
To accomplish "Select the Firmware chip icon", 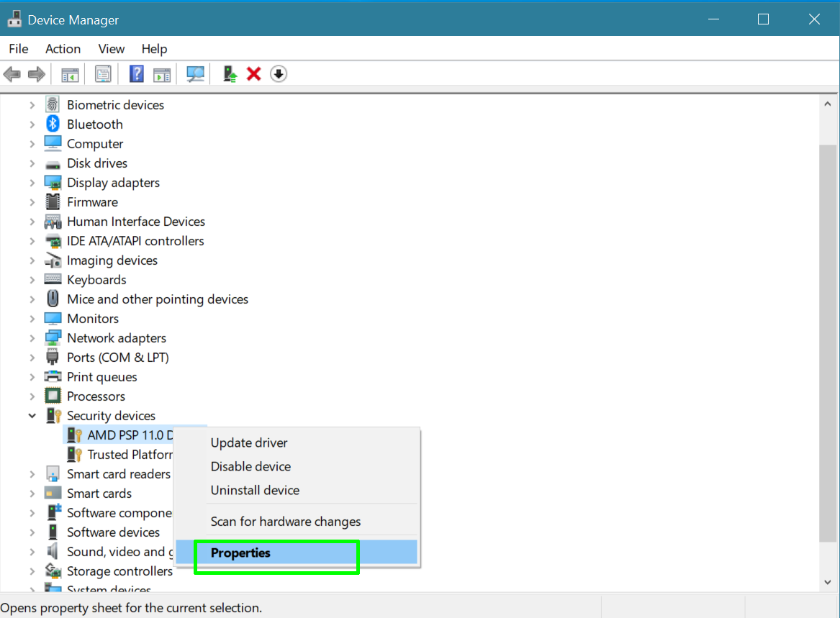I will (x=53, y=202).
